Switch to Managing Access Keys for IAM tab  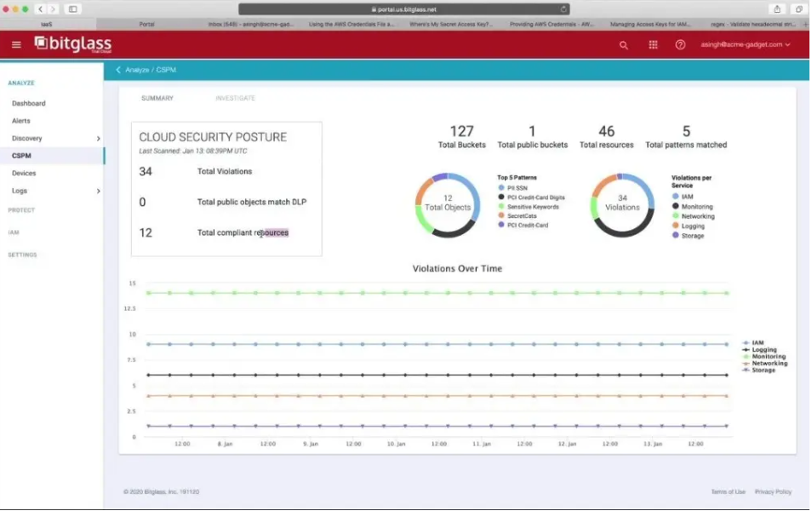(650, 24)
